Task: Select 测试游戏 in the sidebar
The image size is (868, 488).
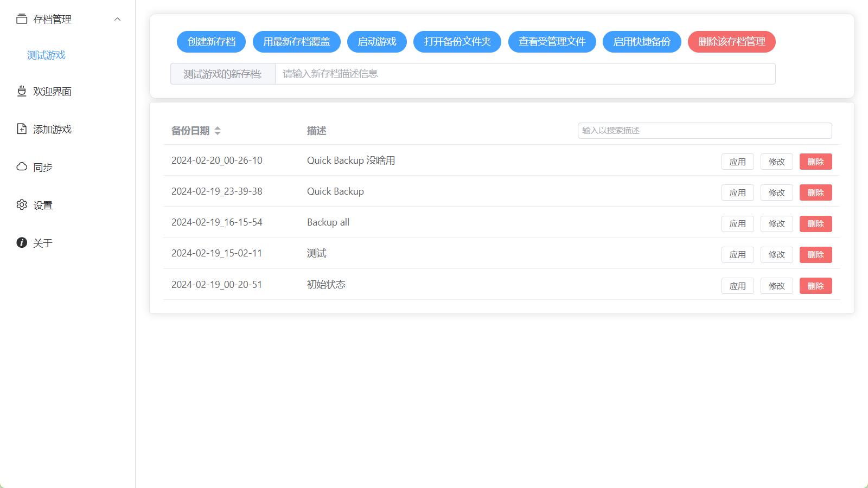Action: (x=46, y=55)
